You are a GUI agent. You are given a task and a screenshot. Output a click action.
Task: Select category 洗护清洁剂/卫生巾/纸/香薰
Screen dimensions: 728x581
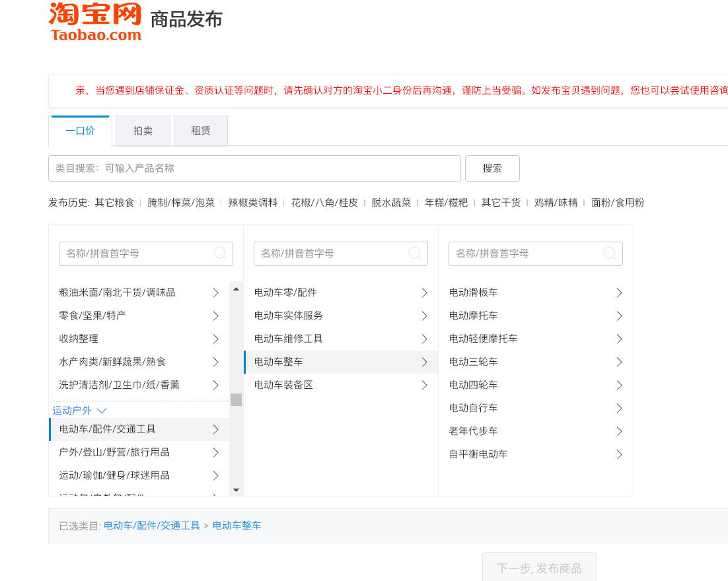(139, 385)
